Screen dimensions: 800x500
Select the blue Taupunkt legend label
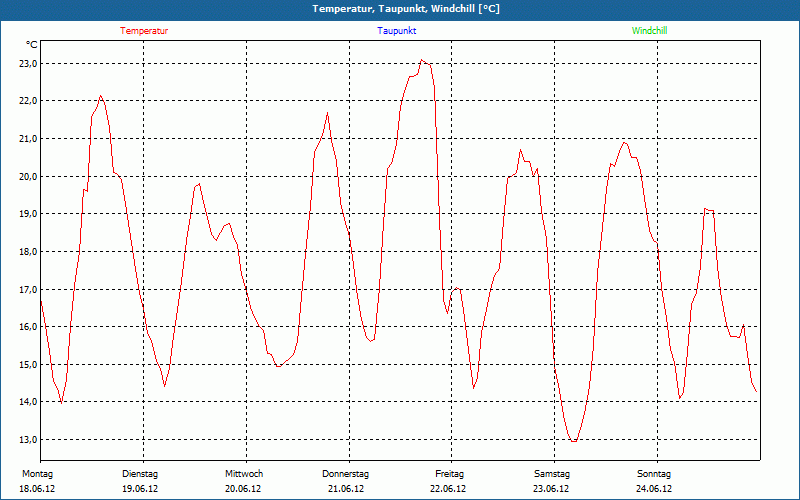(x=396, y=31)
